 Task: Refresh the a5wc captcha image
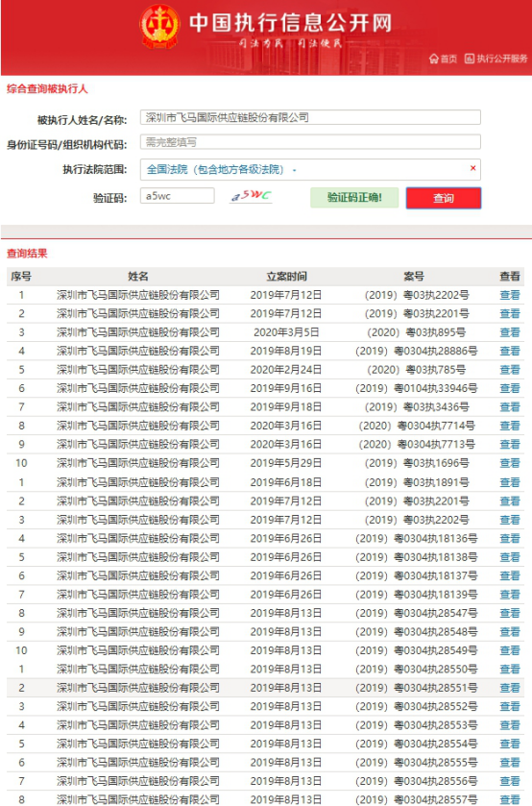[x=251, y=196]
